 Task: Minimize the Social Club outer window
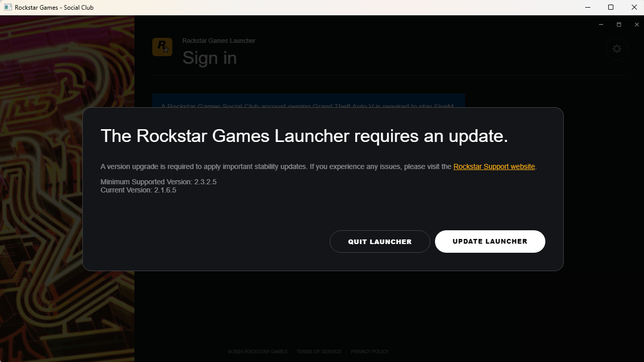click(x=587, y=7)
